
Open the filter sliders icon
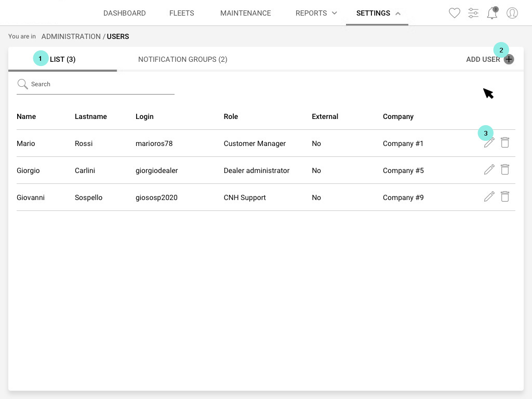tap(473, 13)
